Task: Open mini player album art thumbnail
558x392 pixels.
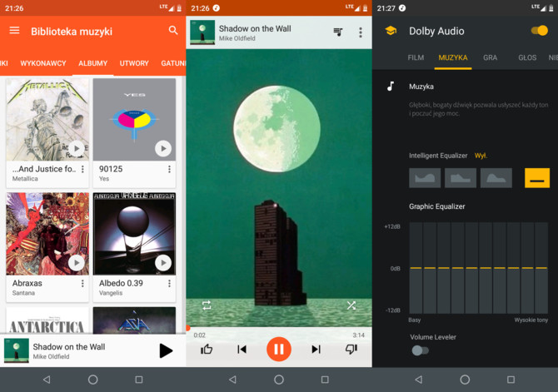Action: click(17, 350)
